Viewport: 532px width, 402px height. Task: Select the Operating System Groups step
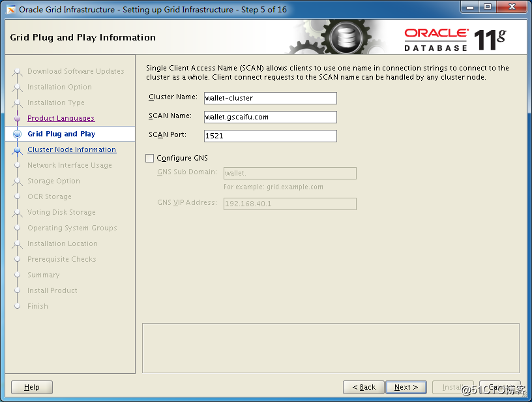pyautogui.click(x=72, y=228)
